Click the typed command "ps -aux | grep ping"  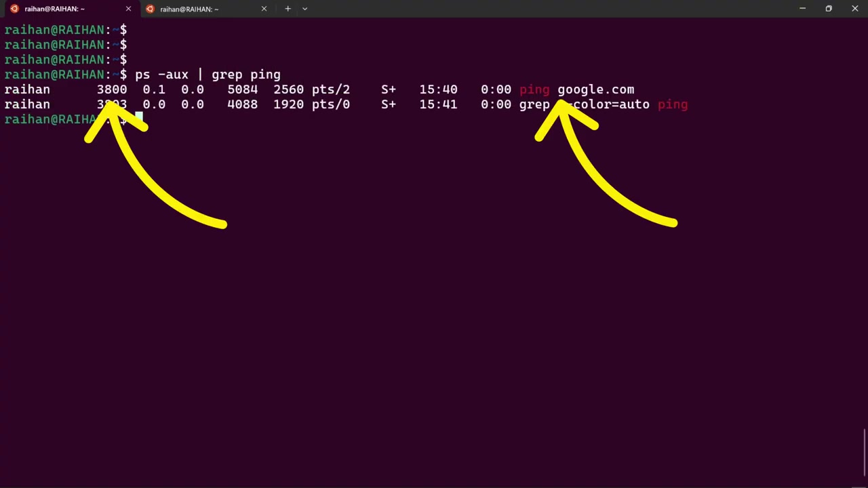[208, 75]
